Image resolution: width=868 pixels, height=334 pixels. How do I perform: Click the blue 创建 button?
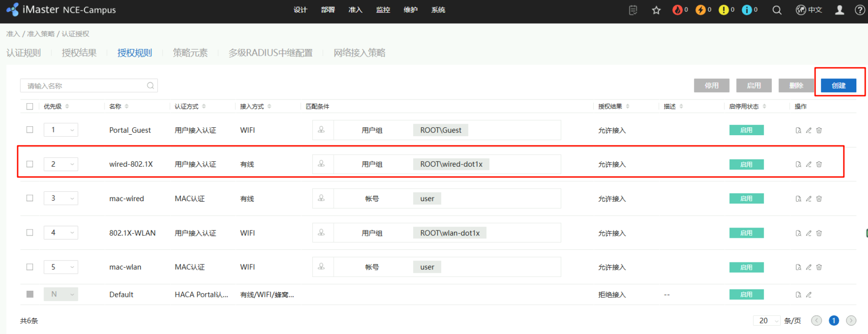pyautogui.click(x=838, y=85)
